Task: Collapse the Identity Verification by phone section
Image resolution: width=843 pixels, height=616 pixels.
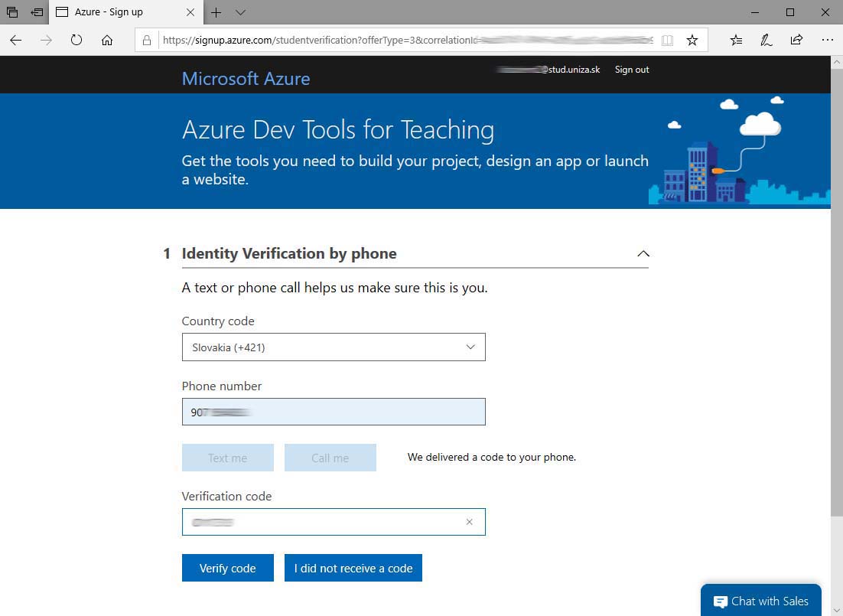Action: (643, 253)
